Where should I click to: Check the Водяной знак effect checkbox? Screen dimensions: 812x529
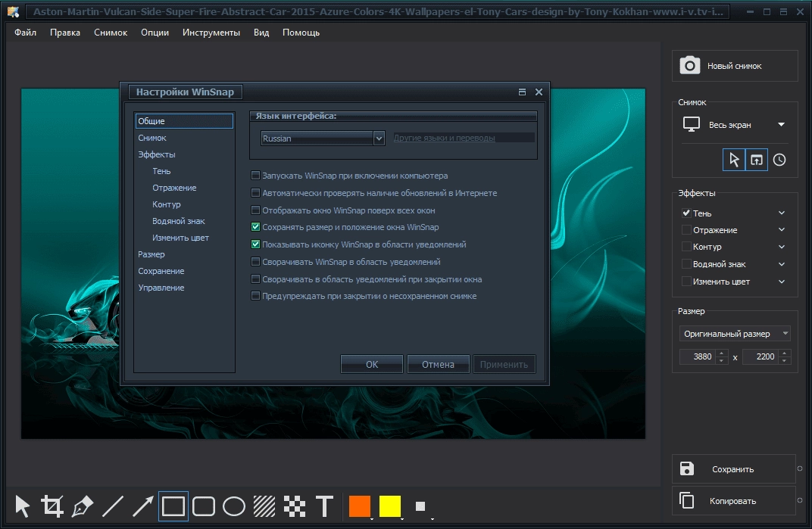686,264
